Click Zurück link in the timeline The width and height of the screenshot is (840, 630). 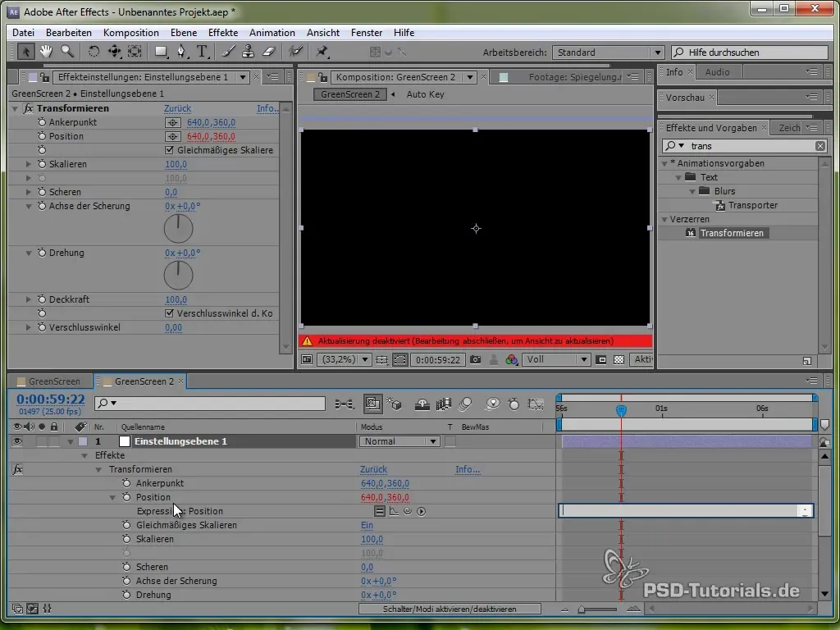(x=373, y=469)
